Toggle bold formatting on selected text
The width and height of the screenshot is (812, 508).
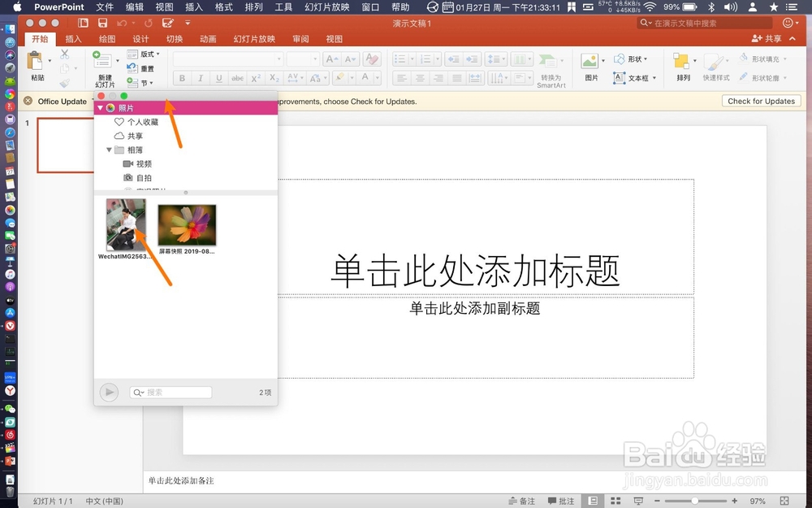pyautogui.click(x=182, y=78)
